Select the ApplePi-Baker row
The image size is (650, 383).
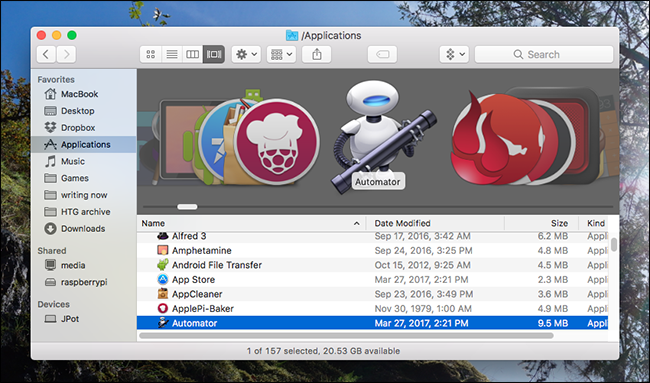tap(372, 308)
